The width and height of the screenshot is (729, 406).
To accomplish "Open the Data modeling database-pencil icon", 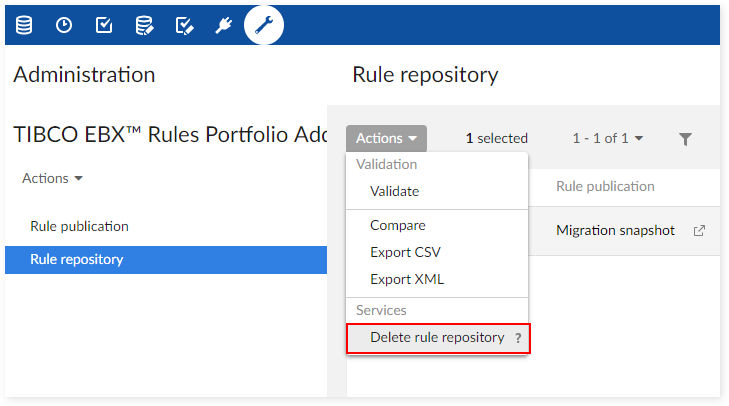I will pyautogui.click(x=144, y=25).
